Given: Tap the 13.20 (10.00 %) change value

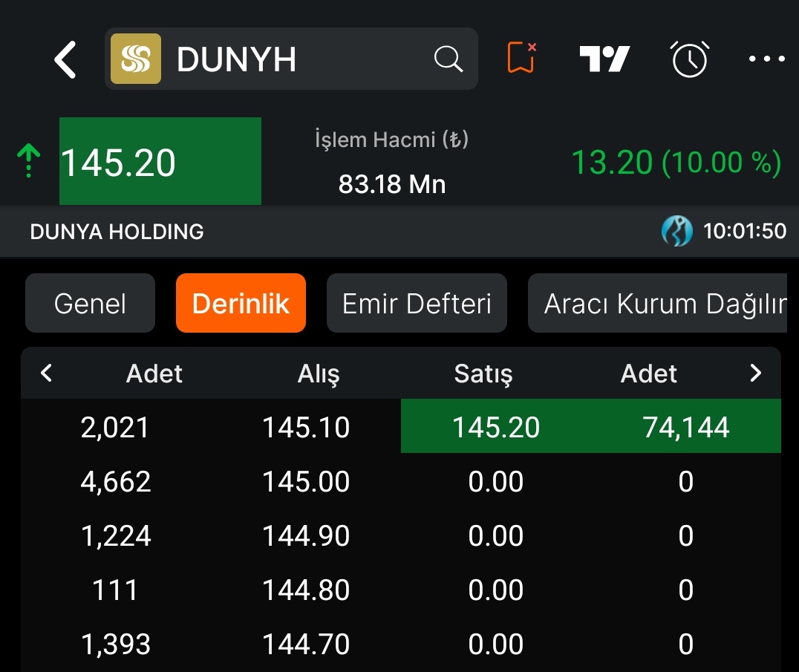Looking at the screenshot, I should click(676, 163).
